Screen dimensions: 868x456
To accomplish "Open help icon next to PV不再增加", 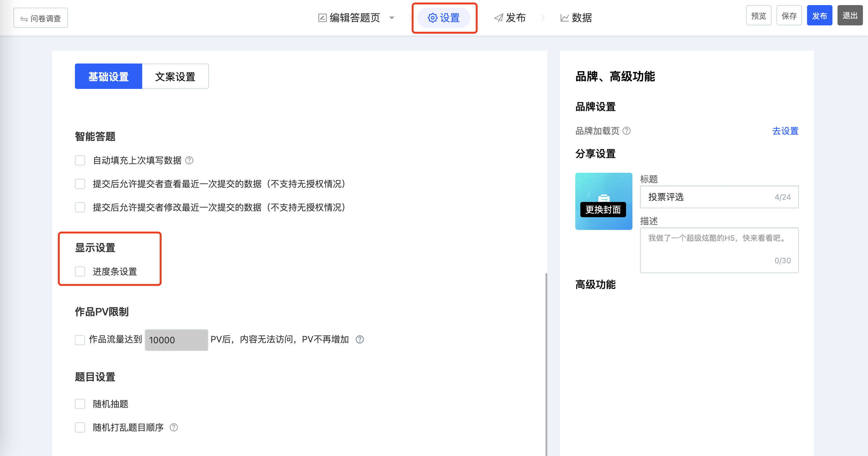I will pyautogui.click(x=360, y=339).
